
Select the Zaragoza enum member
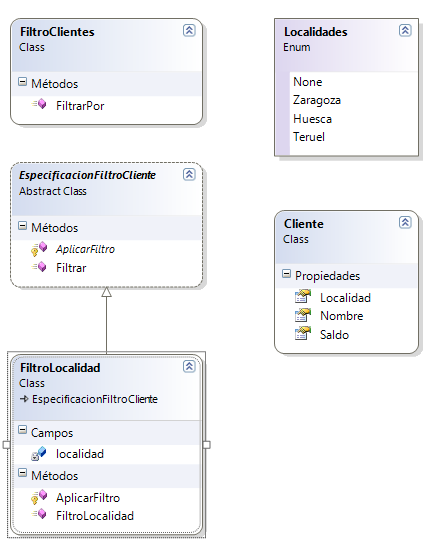click(317, 101)
